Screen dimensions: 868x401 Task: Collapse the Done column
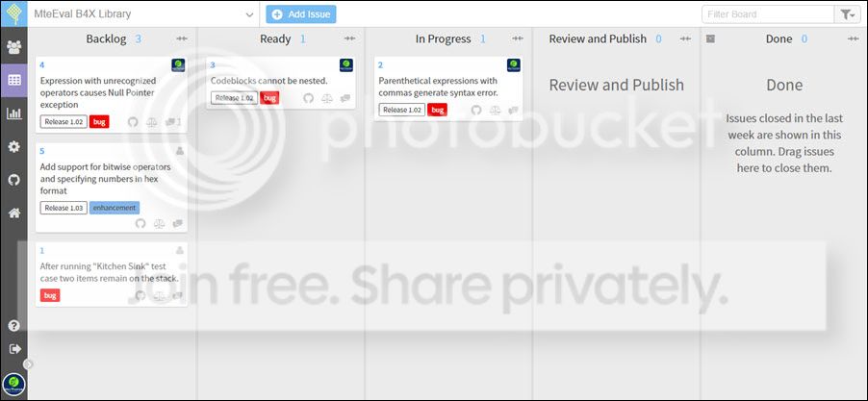coord(853,38)
